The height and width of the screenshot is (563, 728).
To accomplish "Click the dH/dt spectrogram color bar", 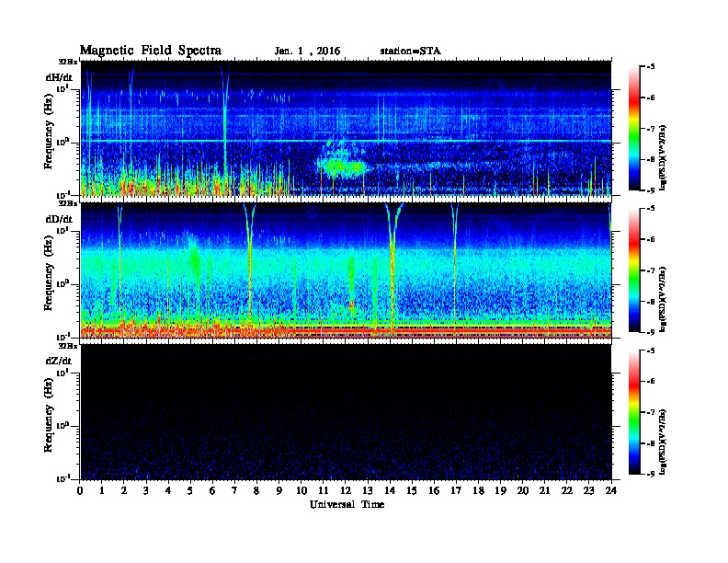I will click(634, 129).
